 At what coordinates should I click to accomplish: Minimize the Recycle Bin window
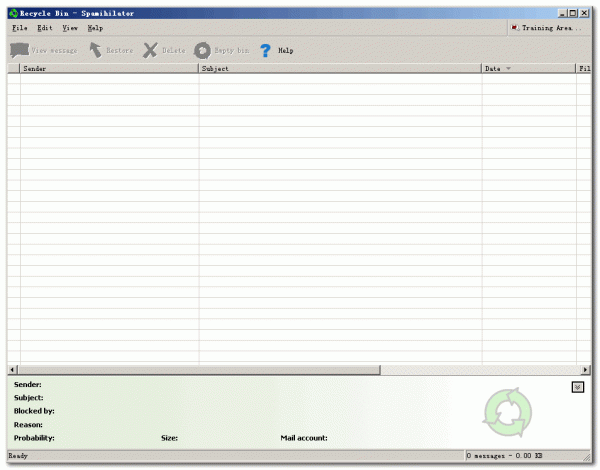pyautogui.click(x=562, y=13)
